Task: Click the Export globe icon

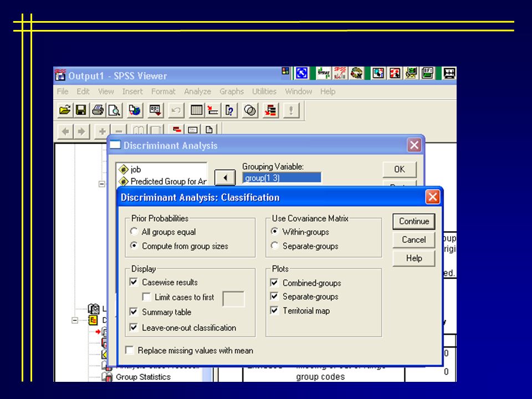Action: pyautogui.click(x=135, y=110)
